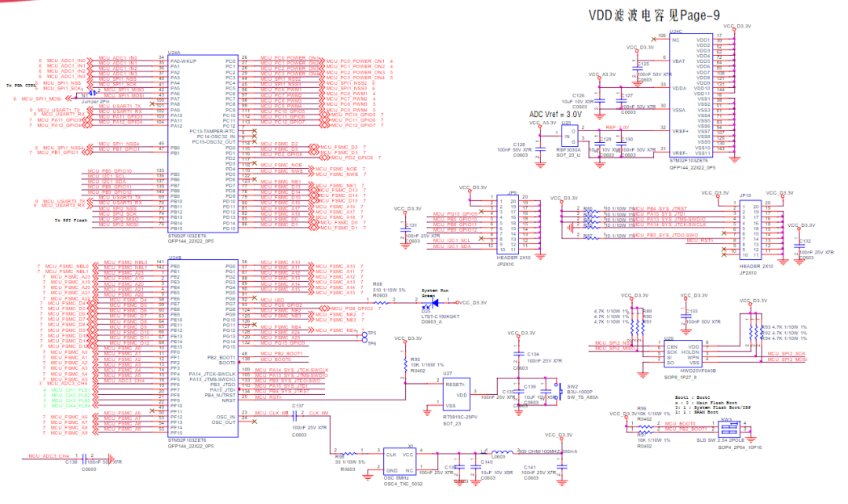Image resolution: width=848 pixels, height=504 pixels.
Task: Click the 'MCU_ADC3_CH4' net label at bottom left
Action: click(49, 456)
